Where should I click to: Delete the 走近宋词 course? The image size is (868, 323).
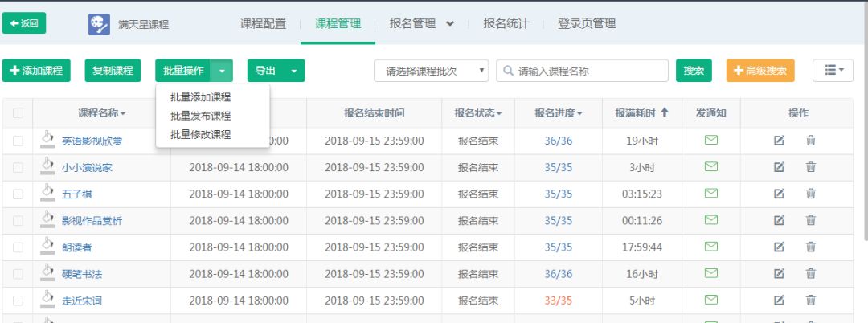coord(810,300)
